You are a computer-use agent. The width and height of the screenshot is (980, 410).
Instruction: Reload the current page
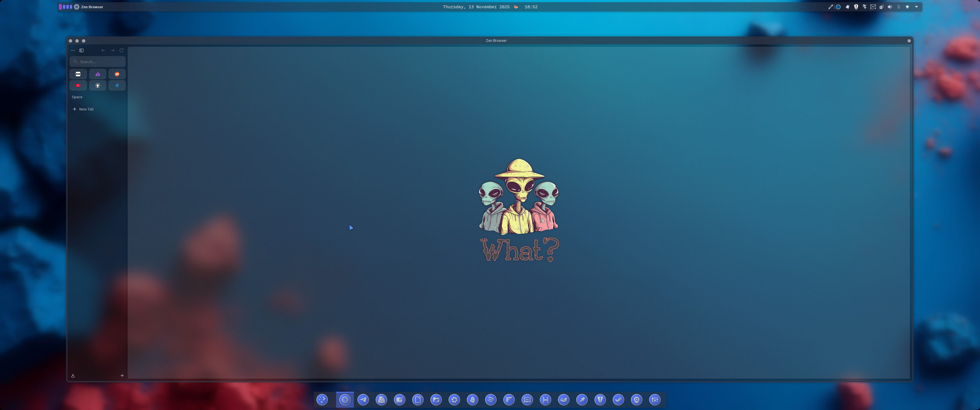122,50
